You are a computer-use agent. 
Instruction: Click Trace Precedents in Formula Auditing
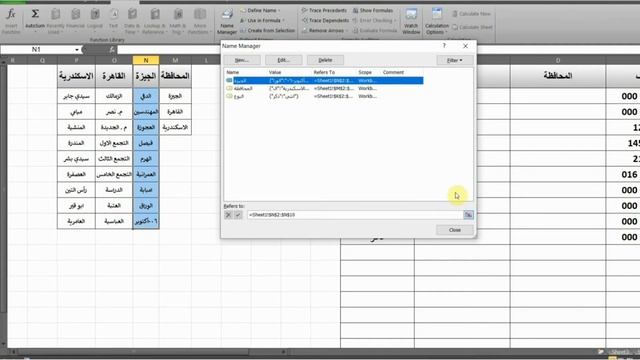point(324,10)
